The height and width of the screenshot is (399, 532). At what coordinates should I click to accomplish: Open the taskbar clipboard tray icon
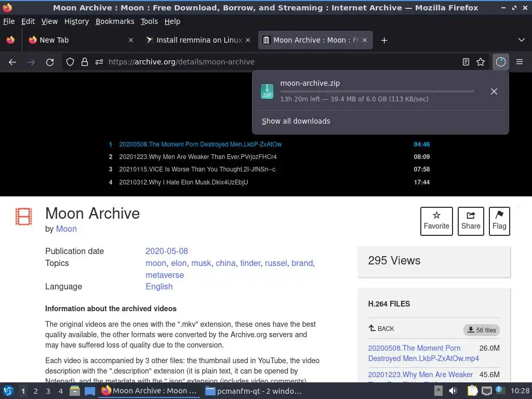pyautogui.click(x=472, y=391)
